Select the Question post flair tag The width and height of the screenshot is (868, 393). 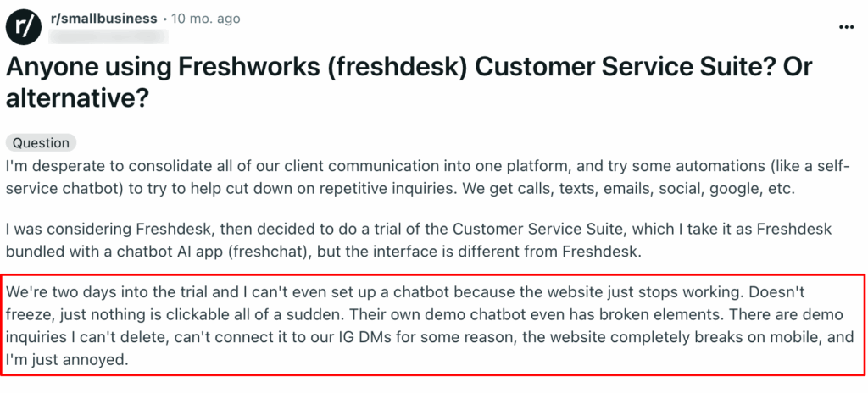[41, 143]
